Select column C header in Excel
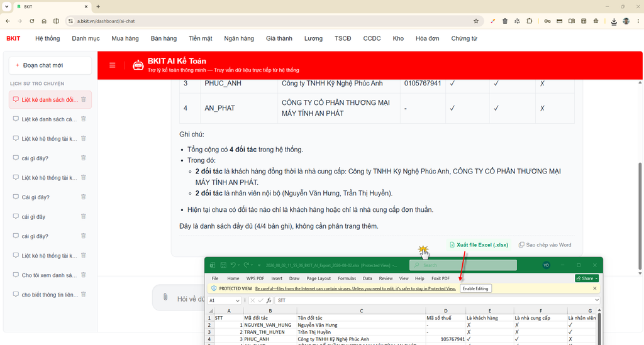This screenshot has height=345, width=644. [361, 311]
